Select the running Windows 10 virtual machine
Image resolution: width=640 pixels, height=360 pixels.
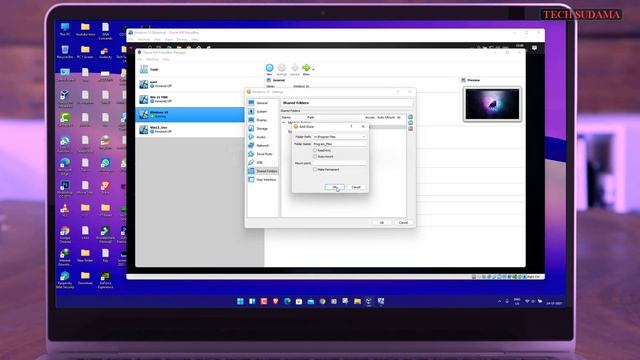(190, 114)
